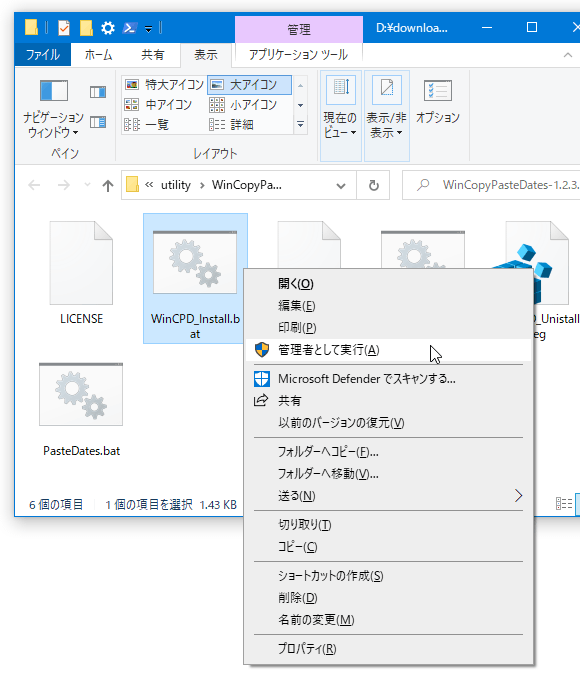The width and height of the screenshot is (580, 678).
Task: Choose 削除(D) in context menu
Action: point(388,598)
